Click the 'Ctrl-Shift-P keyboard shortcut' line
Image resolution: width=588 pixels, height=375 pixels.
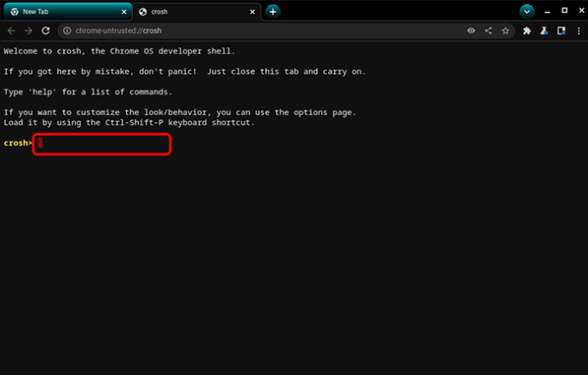[x=129, y=123]
